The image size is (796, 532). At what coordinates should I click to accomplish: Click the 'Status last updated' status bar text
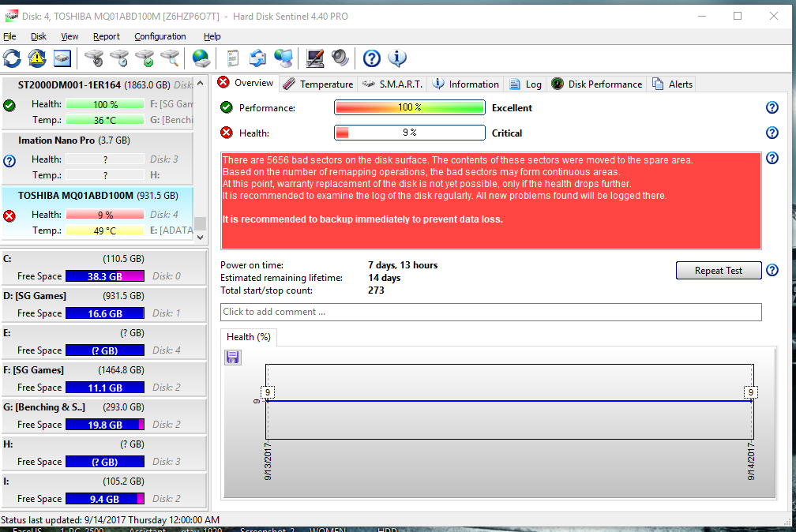(111, 520)
